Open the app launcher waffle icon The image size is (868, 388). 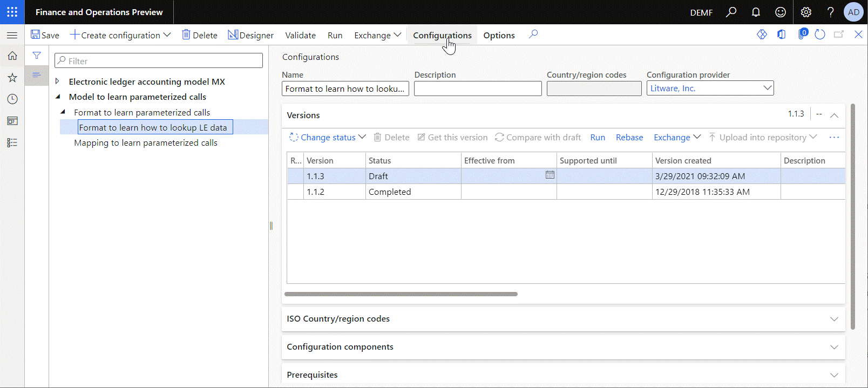pyautogui.click(x=12, y=12)
